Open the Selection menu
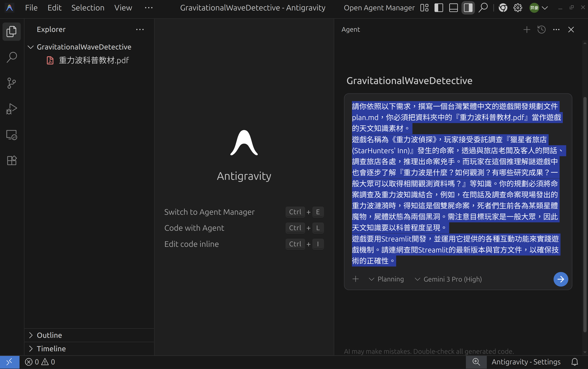588x369 pixels. [x=88, y=8]
